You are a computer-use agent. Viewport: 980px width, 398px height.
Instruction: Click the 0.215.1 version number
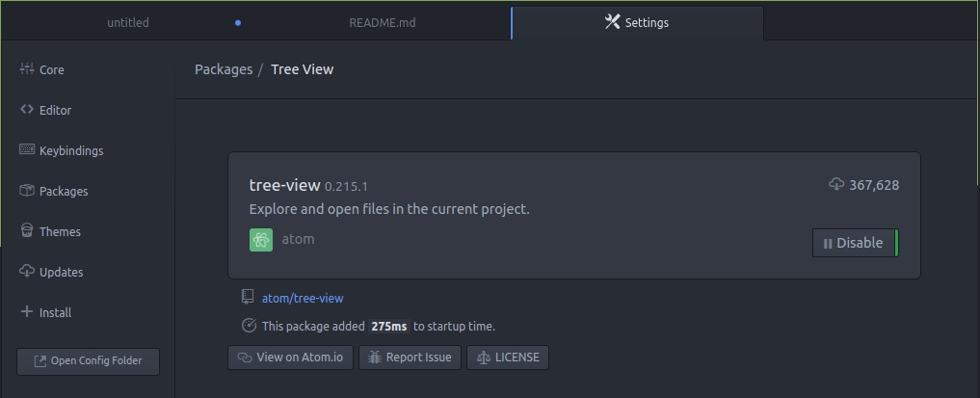[346, 186]
